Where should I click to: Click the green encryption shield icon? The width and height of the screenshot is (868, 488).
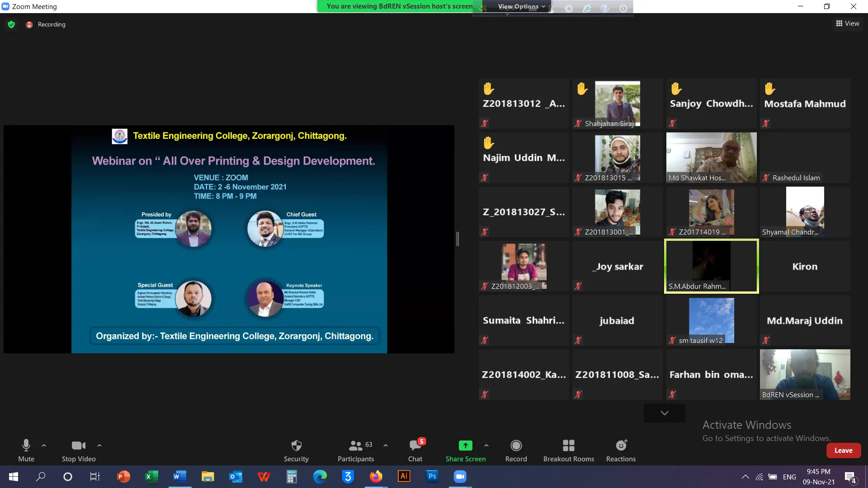[12, 24]
